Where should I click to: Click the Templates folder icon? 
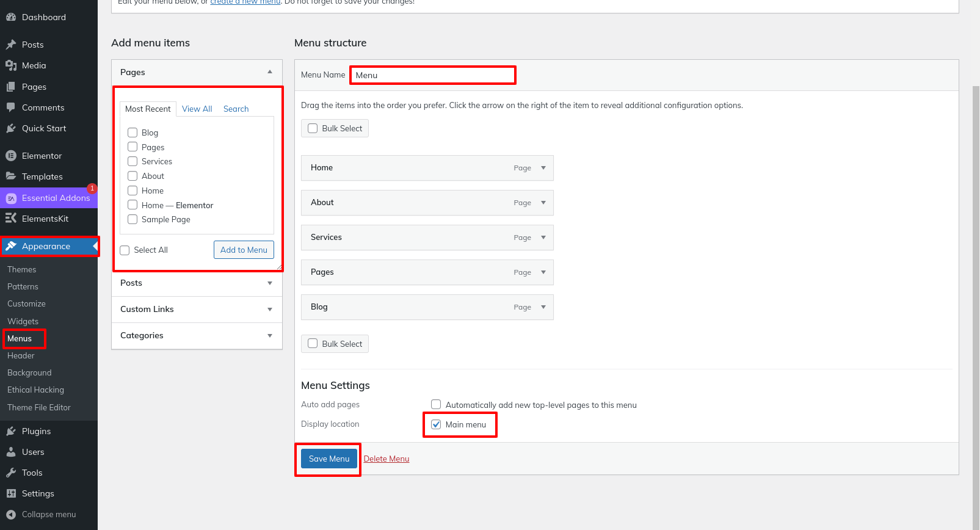[11, 176]
